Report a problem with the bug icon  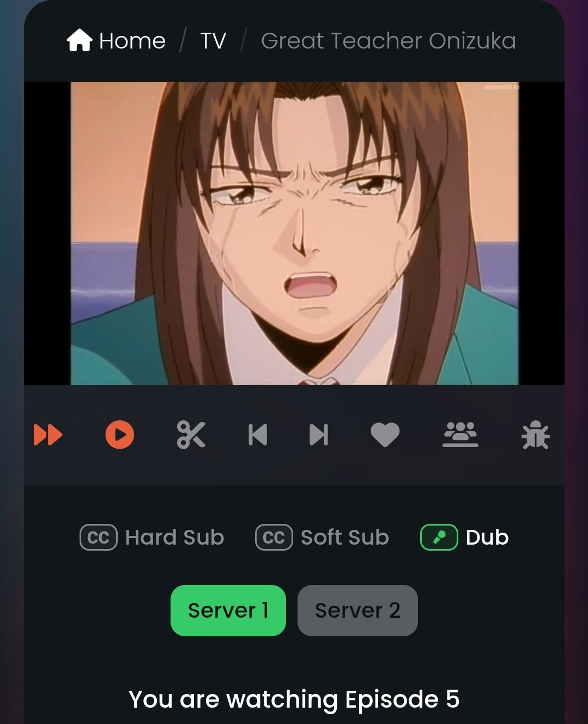(x=536, y=435)
